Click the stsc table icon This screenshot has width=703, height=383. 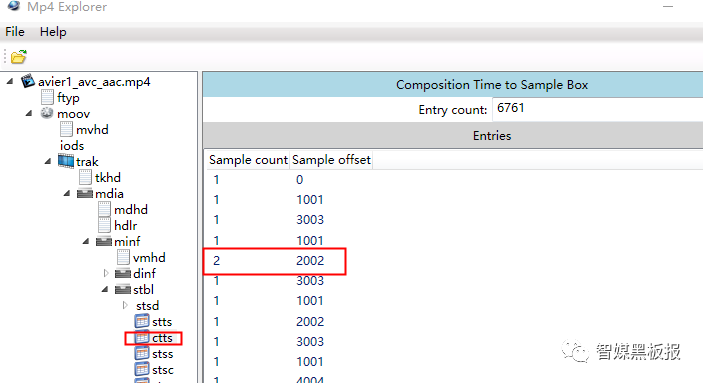tap(142, 370)
